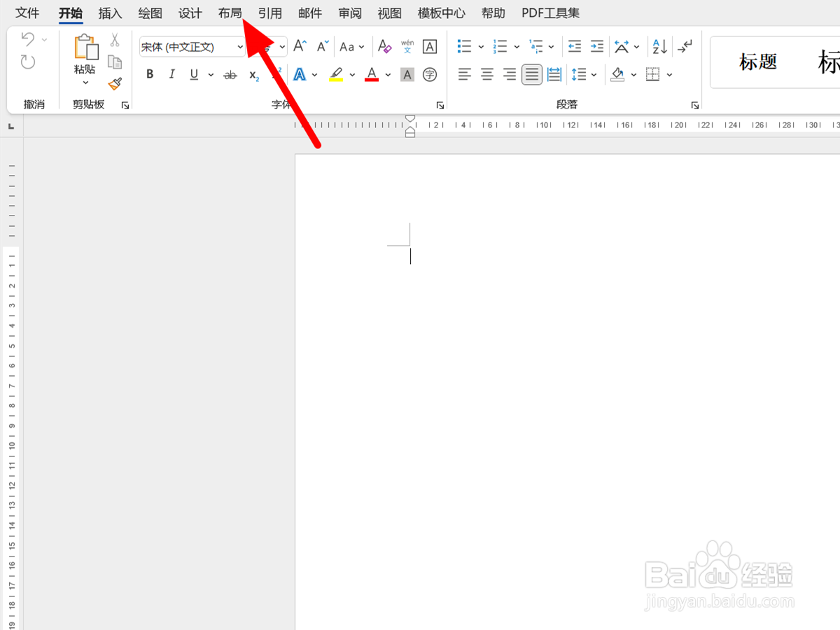The height and width of the screenshot is (630, 840).
Task: Toggle bold formatting
Action: tap(150, 74)
